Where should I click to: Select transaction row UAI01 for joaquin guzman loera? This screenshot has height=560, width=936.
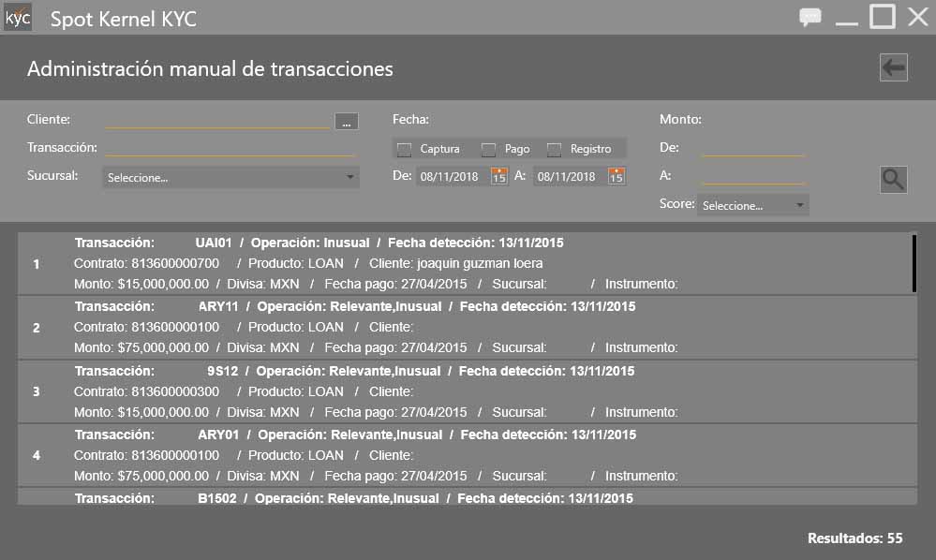click(x=422, y=263)
